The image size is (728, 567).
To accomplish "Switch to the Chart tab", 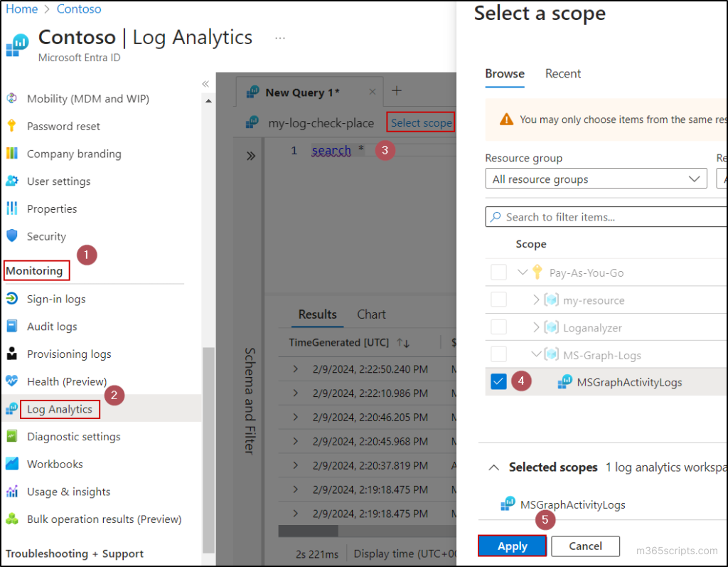I will (371, 314).
